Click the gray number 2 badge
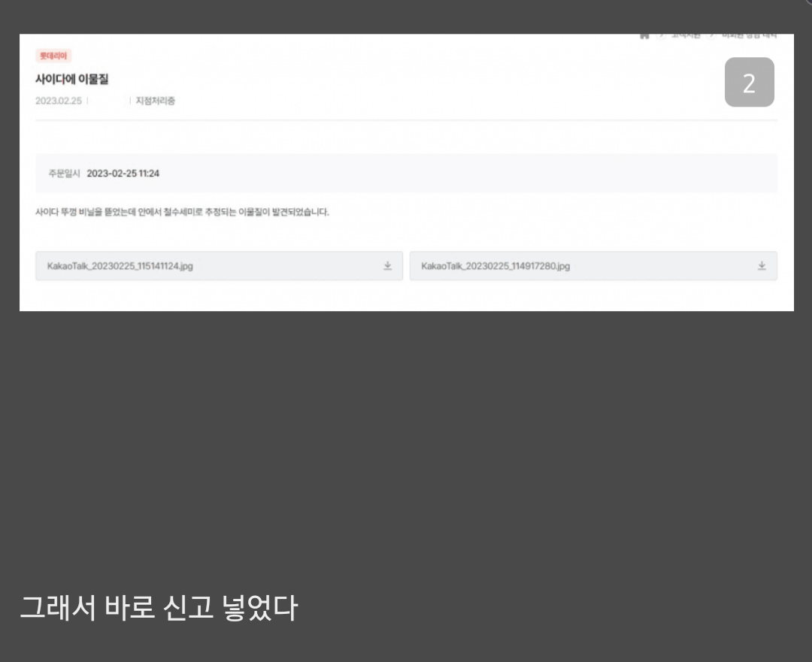This screenshot has height=662, width=812. [749, 83]
